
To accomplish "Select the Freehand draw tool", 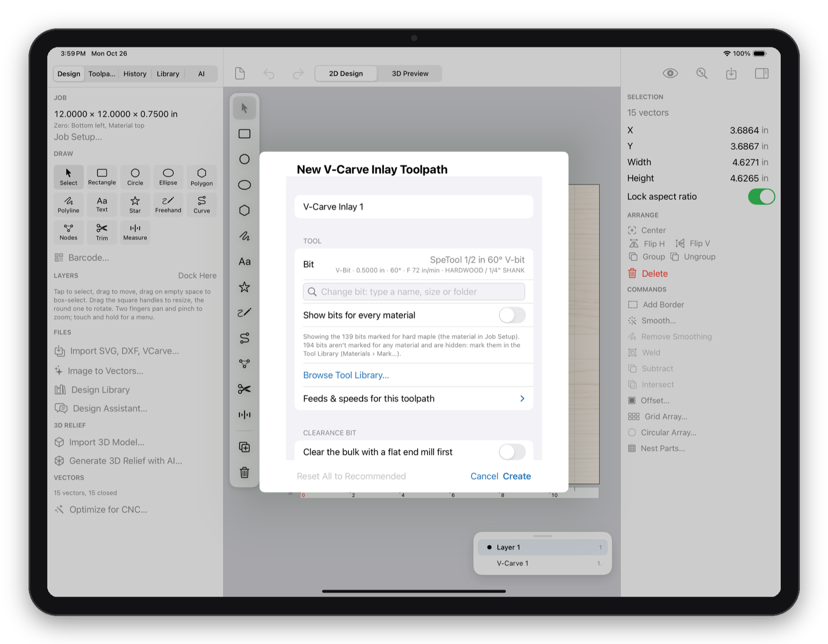I will click(x=168, y=204).
